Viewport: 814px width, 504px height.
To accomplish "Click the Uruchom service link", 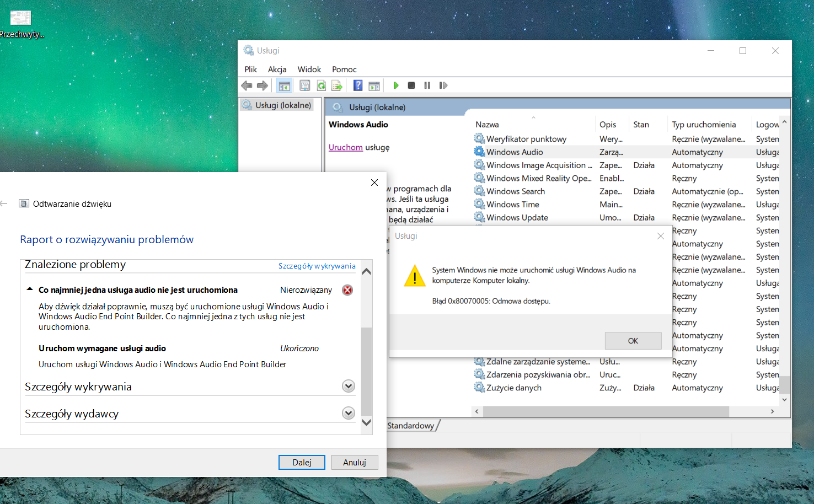I will click(x=346, y=147).
